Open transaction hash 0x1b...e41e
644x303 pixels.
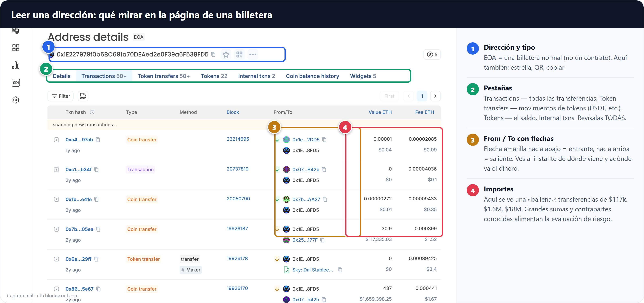pyautogui.click(x=78, y=199)
